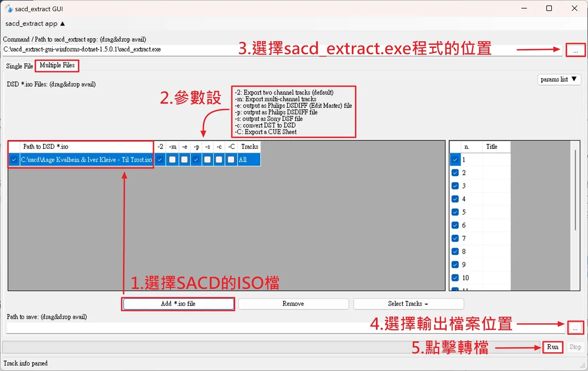Click the Remove button
588x371 pixels.
(294, 304)
